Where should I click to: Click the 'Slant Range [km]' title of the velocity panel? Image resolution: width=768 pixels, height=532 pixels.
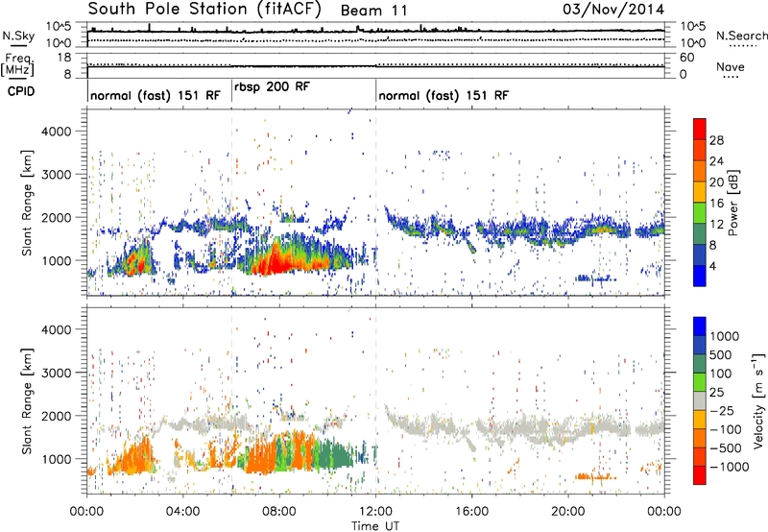click(x=27, y=400)
